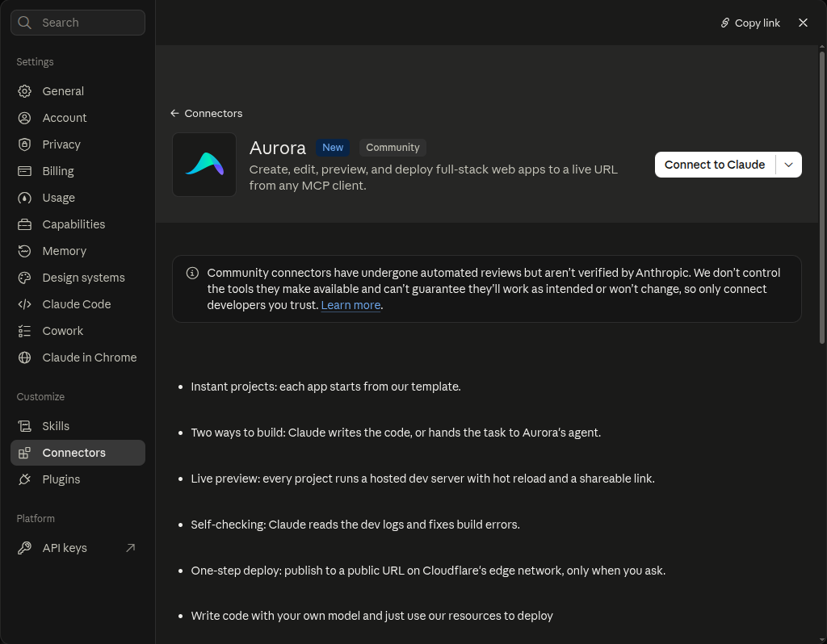
Task: Go to Privacy settings
Action: point(78,144)
